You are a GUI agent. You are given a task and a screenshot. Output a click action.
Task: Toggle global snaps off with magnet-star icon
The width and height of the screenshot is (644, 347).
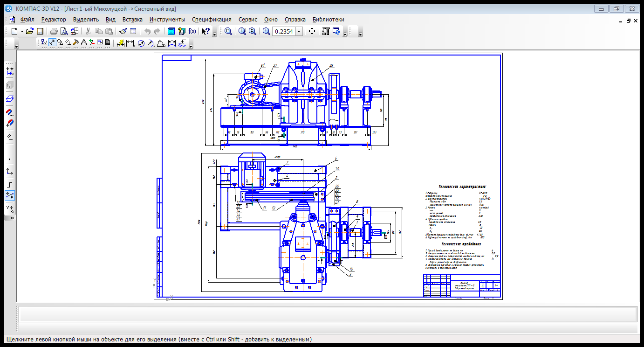pyautogui.click(x=10, y=124)
